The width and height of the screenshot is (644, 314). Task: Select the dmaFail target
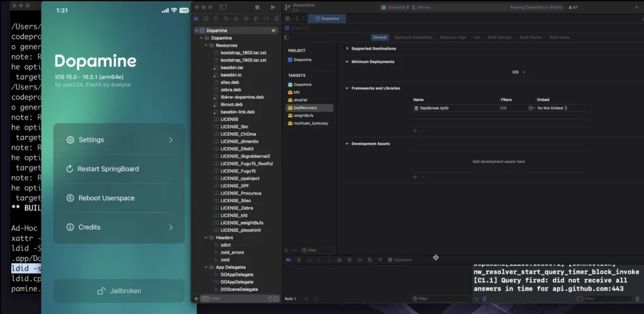(299, 100)
